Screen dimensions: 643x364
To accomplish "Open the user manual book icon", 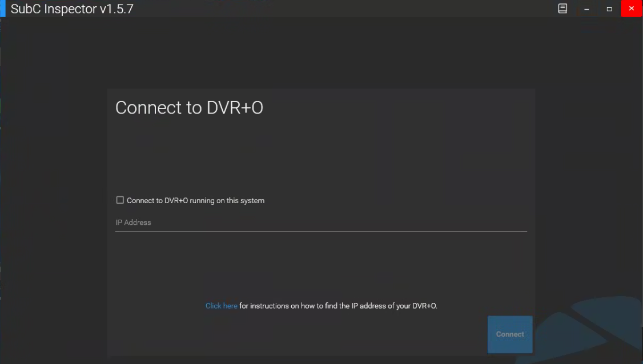I will [x=562, y=9].
